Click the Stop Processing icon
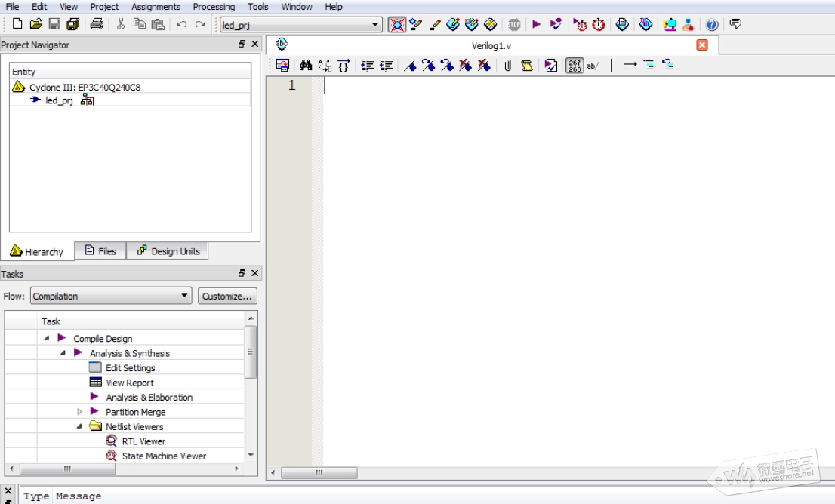The image size is (835, 504). [514, 25]
